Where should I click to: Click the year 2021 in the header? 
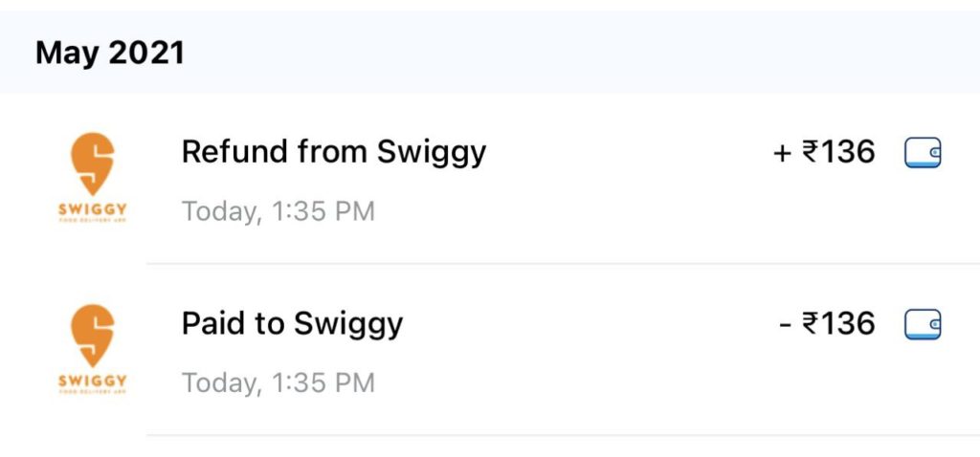pos(146,54)
